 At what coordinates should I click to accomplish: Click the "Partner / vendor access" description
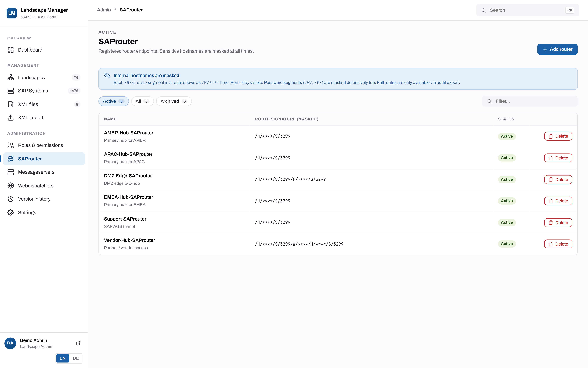click(126, 248)
